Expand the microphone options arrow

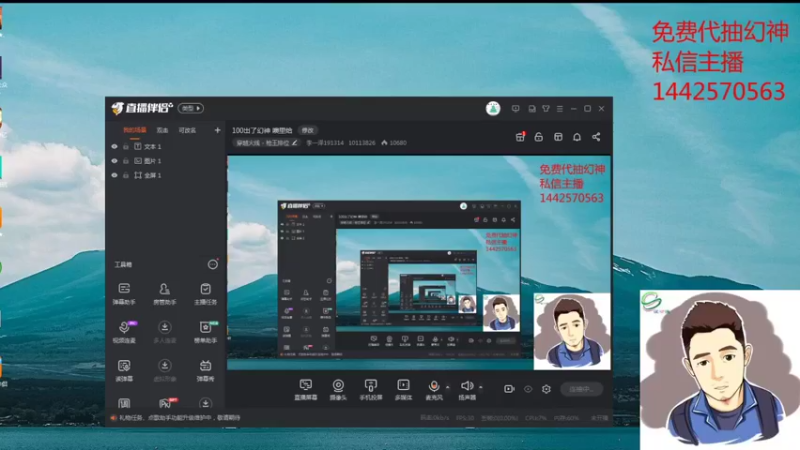point(447,387)
